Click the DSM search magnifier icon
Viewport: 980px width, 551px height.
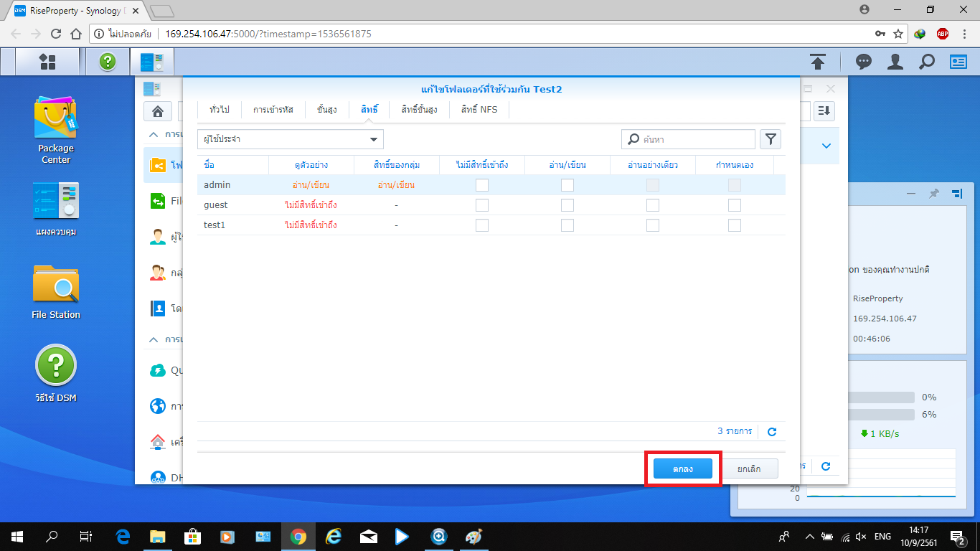pyautogui.click(x=927, y=62)
